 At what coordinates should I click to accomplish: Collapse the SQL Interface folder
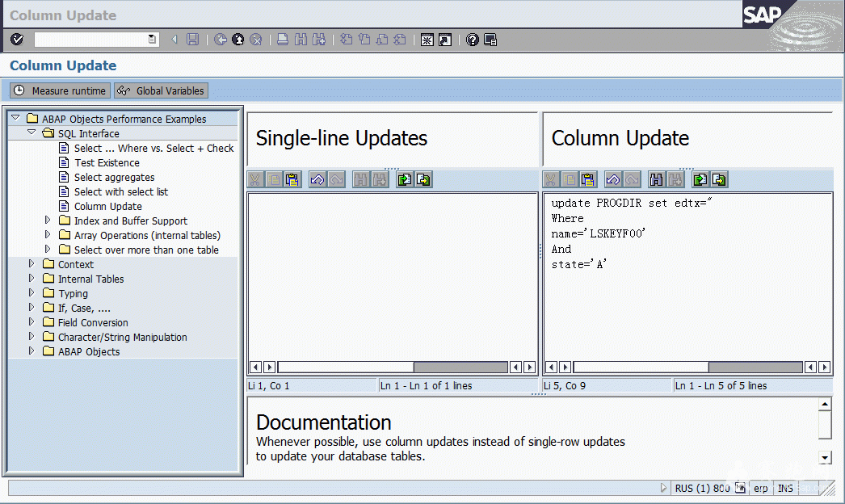click(x=32, y=132)
